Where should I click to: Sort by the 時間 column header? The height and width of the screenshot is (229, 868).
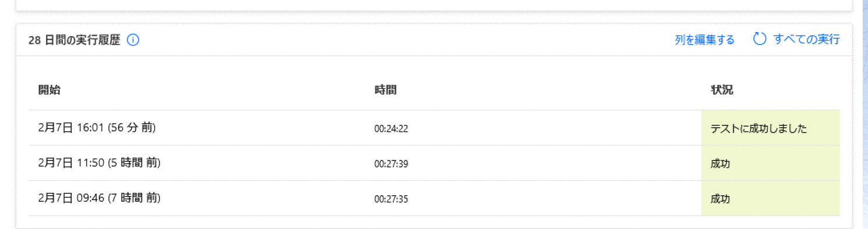(x=385, y=90)
